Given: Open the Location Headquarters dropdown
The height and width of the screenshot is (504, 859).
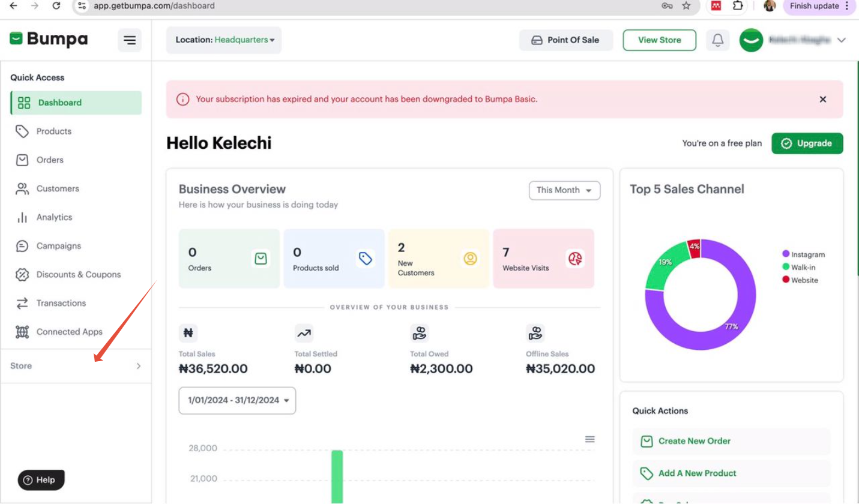Looking at the screenshot, I should [224, 40].
